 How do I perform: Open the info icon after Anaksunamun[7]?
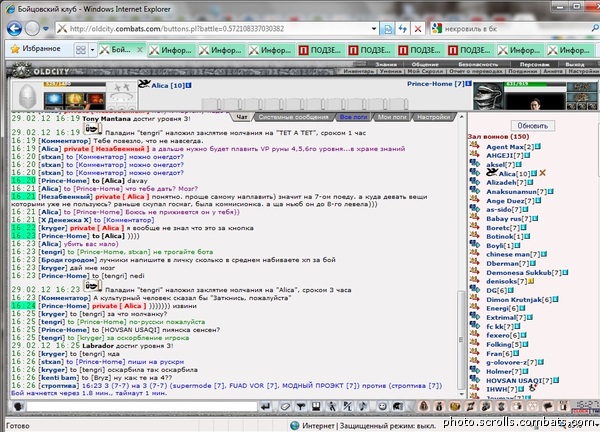551,191
